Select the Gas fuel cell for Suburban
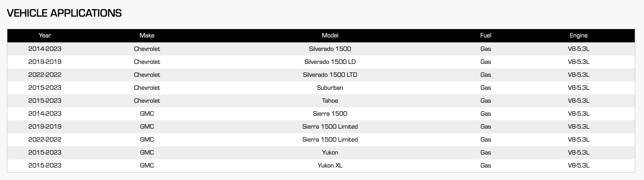The width and height of the screenshot is (644, 180). [x=486, y=88]
